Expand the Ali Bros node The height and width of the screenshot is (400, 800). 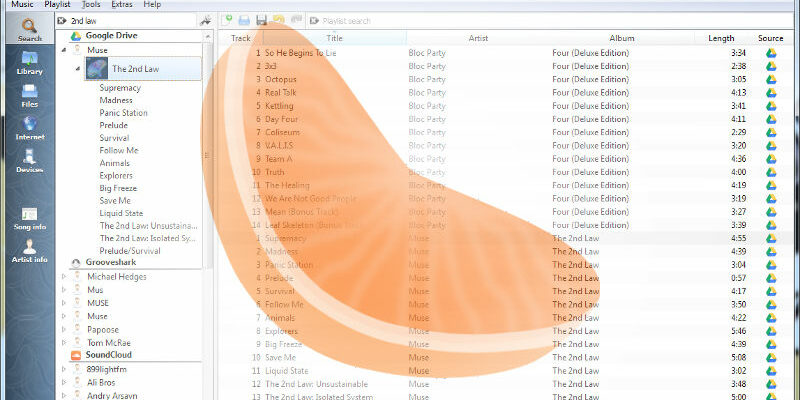click(x=64, y=382)
